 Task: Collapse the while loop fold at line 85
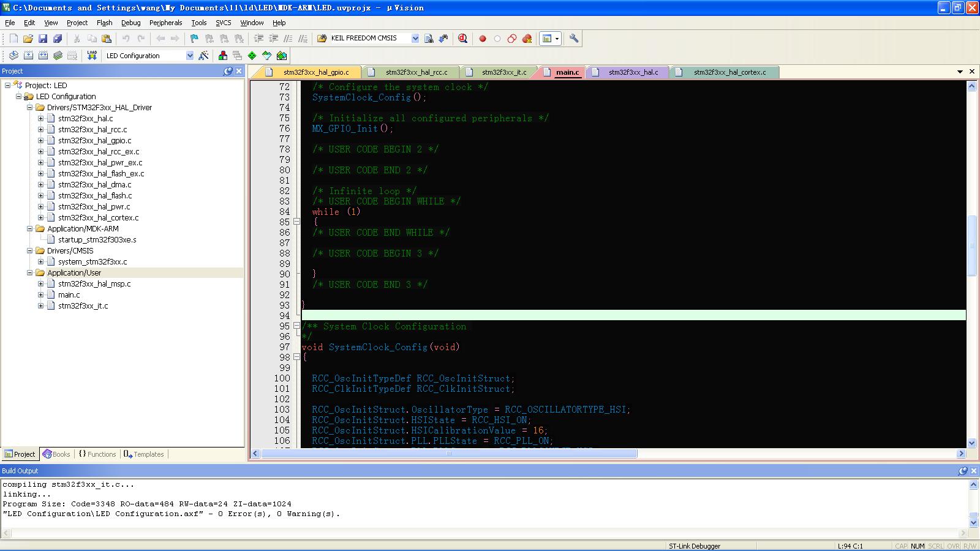tap(296, 222)
